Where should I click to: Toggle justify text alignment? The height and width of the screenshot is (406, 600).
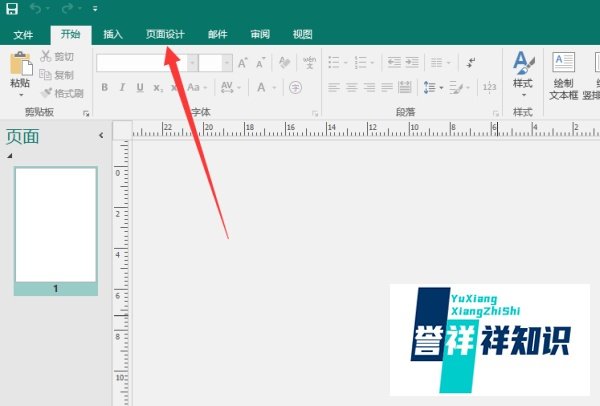tap(387, 88)
